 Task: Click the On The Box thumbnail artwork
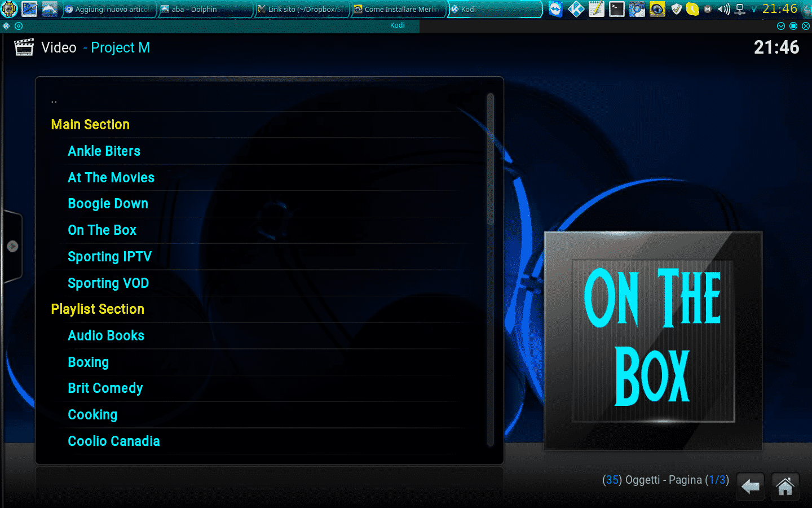[x=653, y=341]
